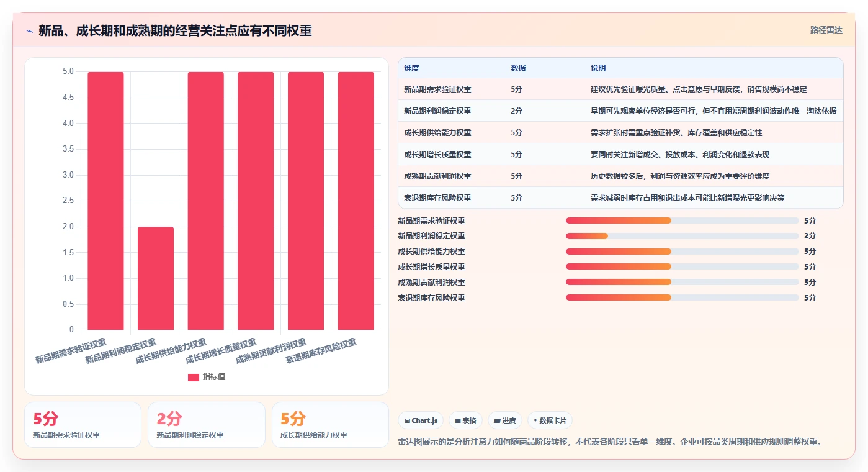Click the 成长期供给能力权重 bar in the chart
Image resolution: width=868 pixels, height=472 pixels.
pyautogui.click(x=206, y=201)
